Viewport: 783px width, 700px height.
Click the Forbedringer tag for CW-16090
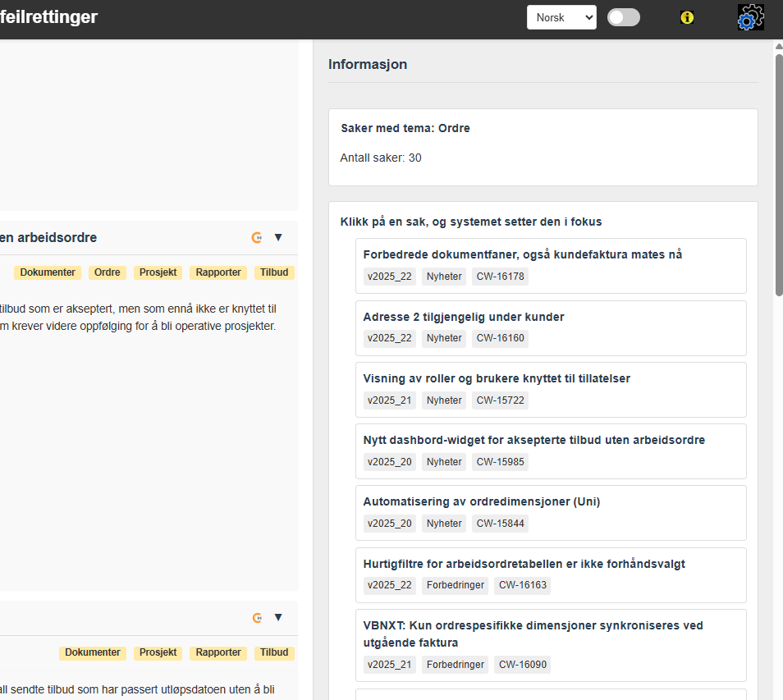455,665
